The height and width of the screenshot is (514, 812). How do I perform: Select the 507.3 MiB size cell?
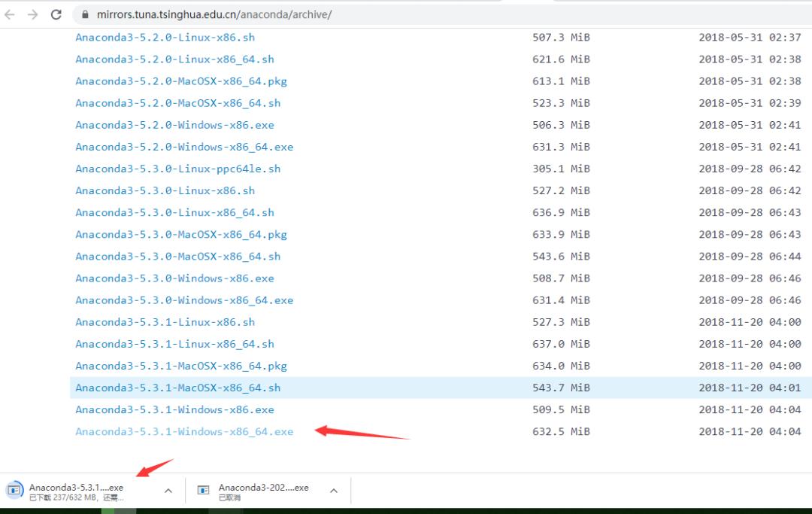pos(562,38)
